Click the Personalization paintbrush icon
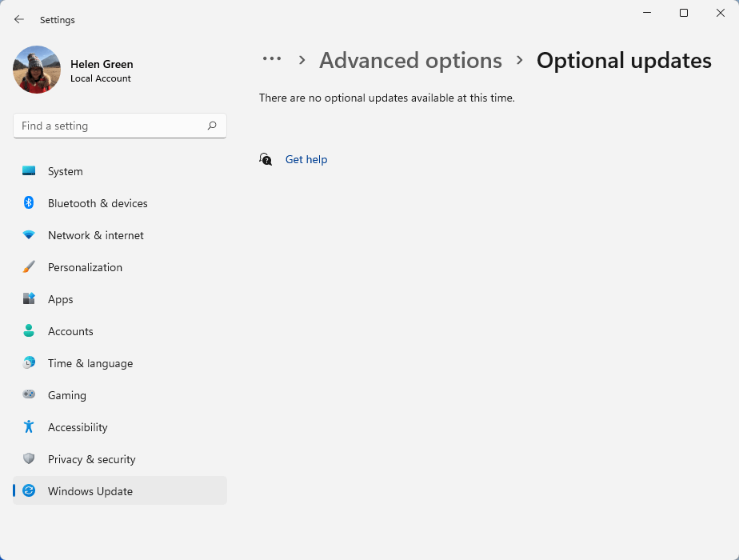Screen dimensions: 739x560 (x=29, y=267)
